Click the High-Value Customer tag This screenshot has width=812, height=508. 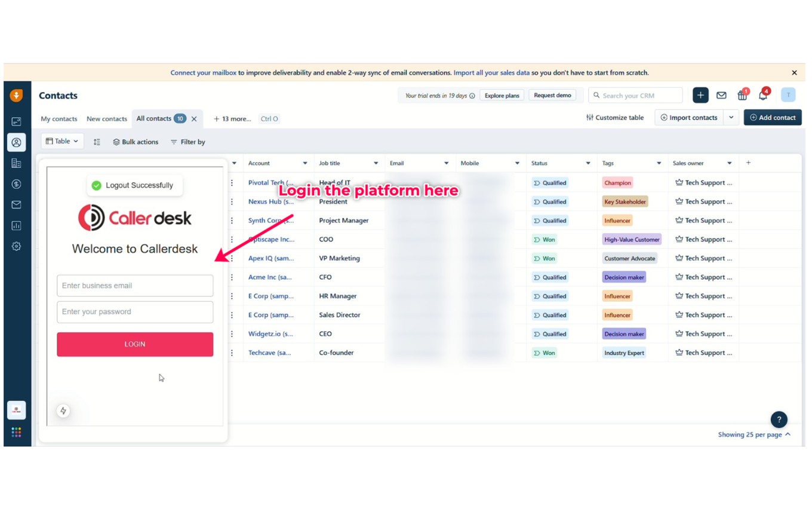coord(632,240)
